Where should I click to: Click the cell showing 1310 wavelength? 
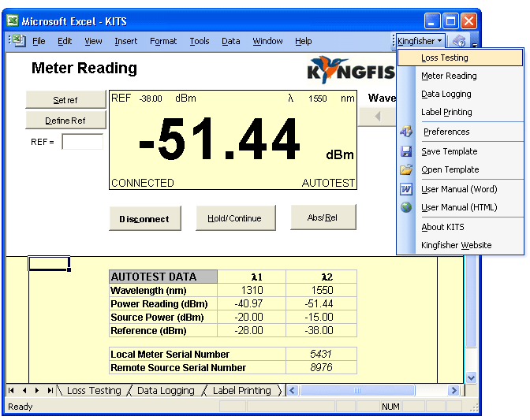tap(252, 290)
